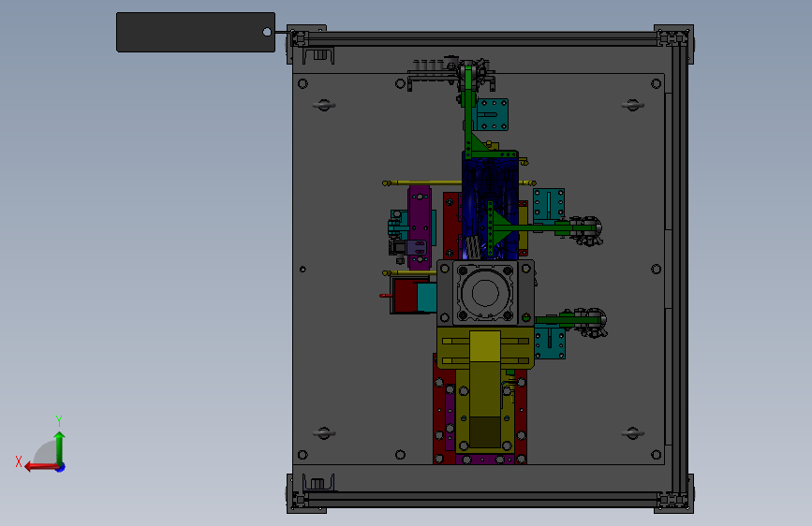Screen dimensions: 812x526
Task: Select the top-left handle on the base plate
Action: coord(324,105)
